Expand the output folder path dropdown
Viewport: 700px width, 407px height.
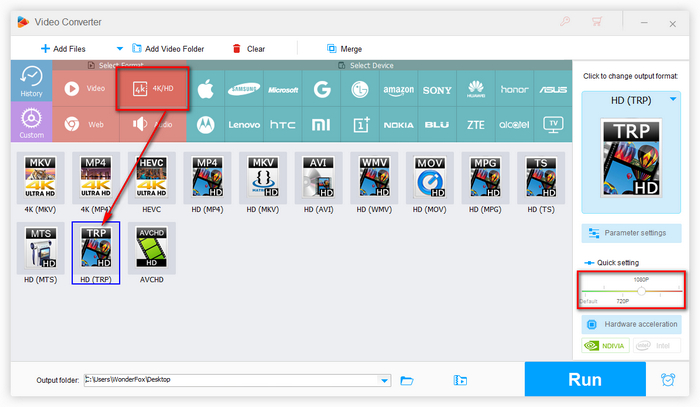click(x=384, y=380)
